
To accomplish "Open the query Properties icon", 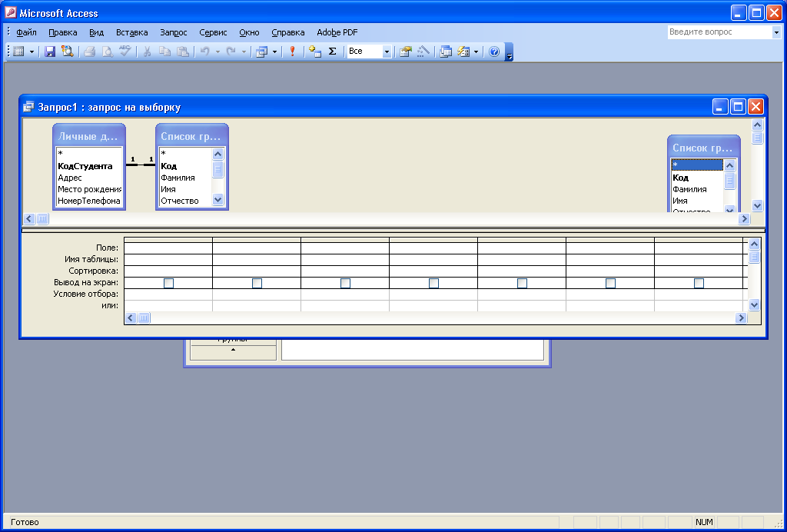I will coord(406,52).
